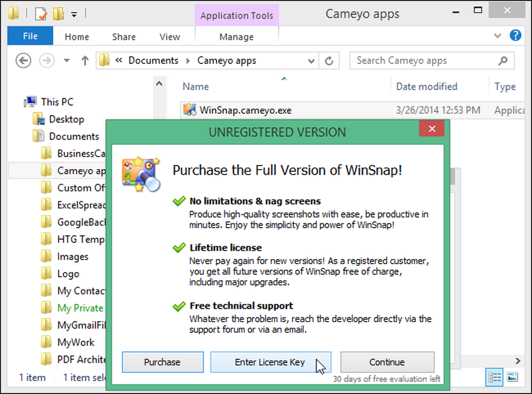This screenshot has width=532, height=394.
Task: Refresh the Cameyo apps folder view
Action: point(329,61)
